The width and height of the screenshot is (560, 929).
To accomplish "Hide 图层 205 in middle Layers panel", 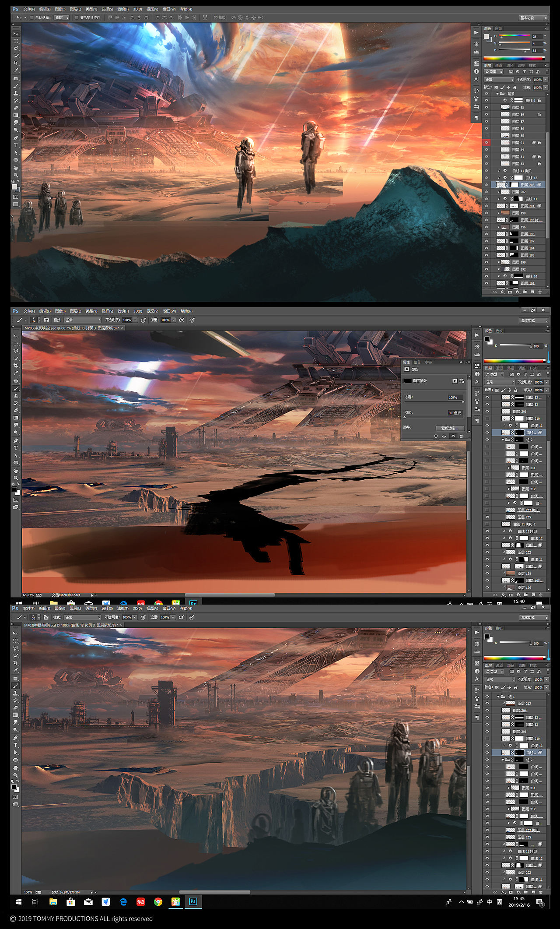I will point(487,517).
